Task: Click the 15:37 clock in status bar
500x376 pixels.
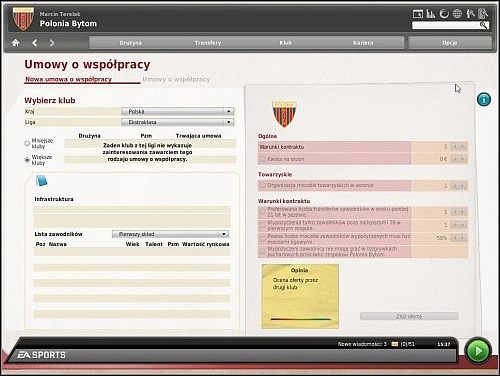Action: [x=444, y=344]
